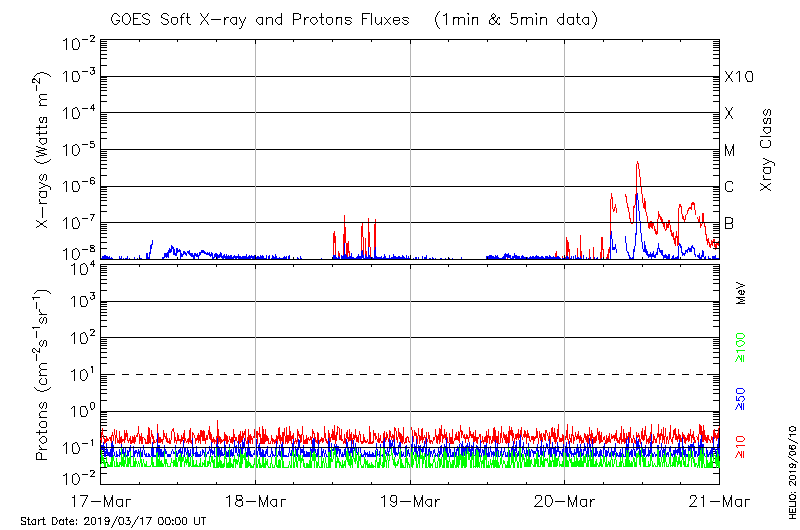Click the "MeV" legend heading
Screen dimensions: 800x530
tap(741, 293)
